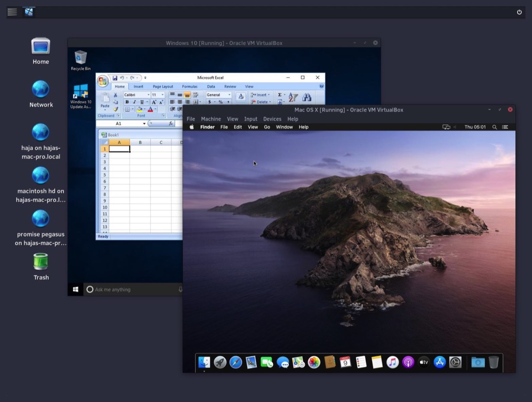Click the Excel Help question mark button
Image resolution: width=532 pixels, height=402 pixels.
[321, 86]
